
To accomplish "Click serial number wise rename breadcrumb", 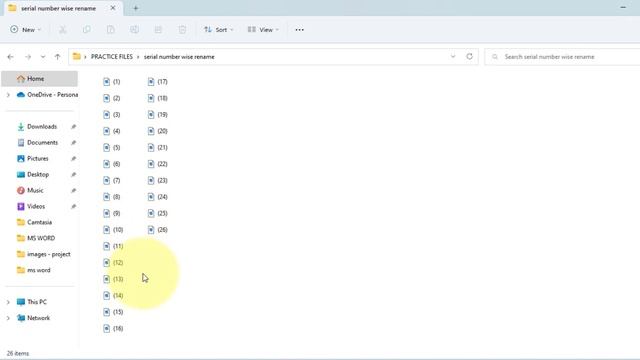I will tap(179, 57).
